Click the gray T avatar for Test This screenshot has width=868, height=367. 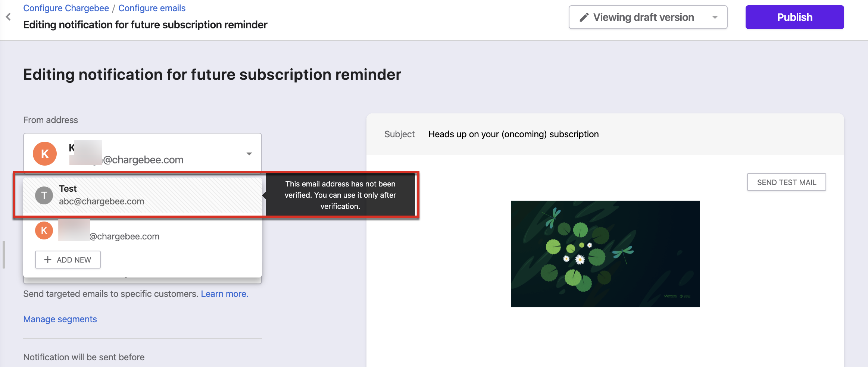(x=44, y=195)
